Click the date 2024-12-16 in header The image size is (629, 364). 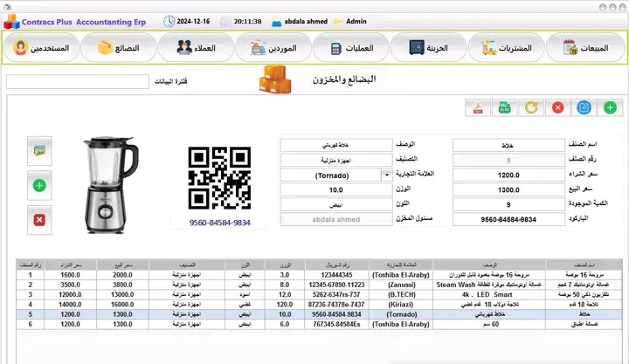click(193, 21)
